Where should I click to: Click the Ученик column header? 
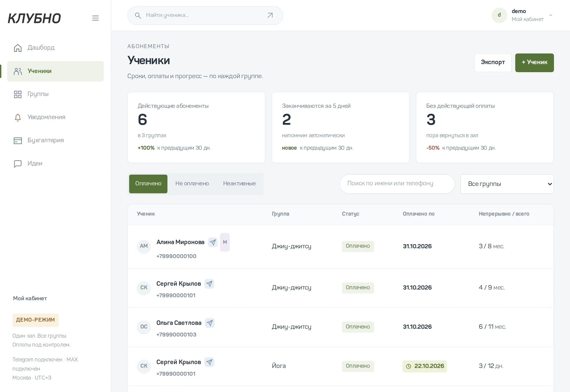tap(146, 214)
